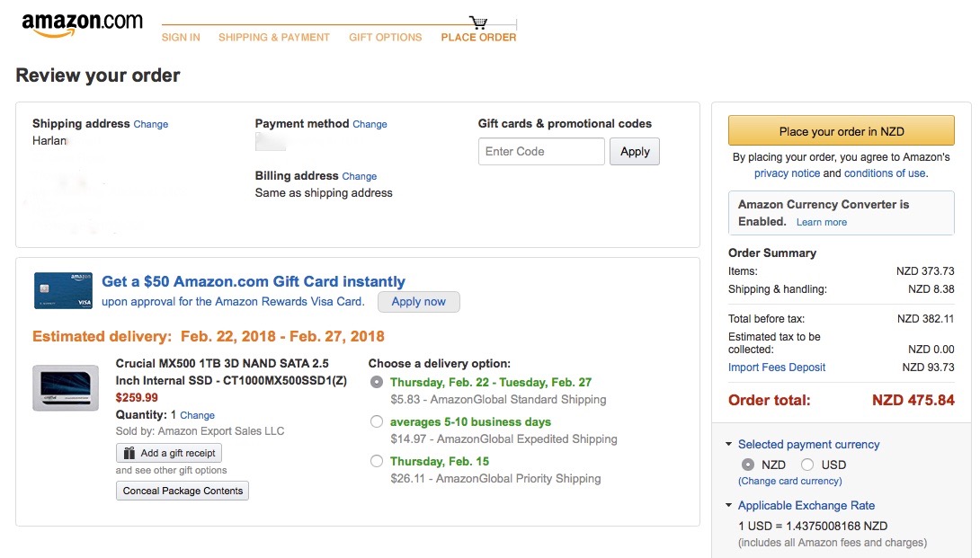Select AmazonGlobal Standard Shipping delivery option
980x558 pixels.
376,382
